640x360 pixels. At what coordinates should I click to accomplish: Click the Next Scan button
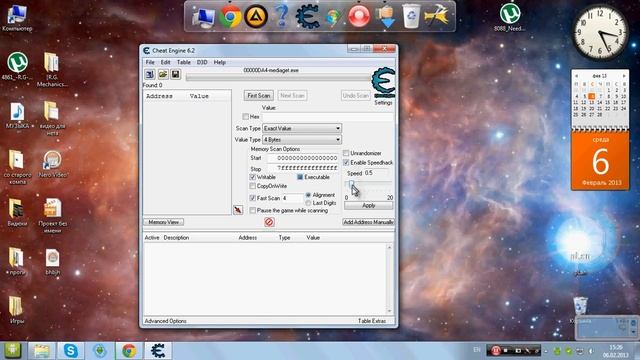292,96
